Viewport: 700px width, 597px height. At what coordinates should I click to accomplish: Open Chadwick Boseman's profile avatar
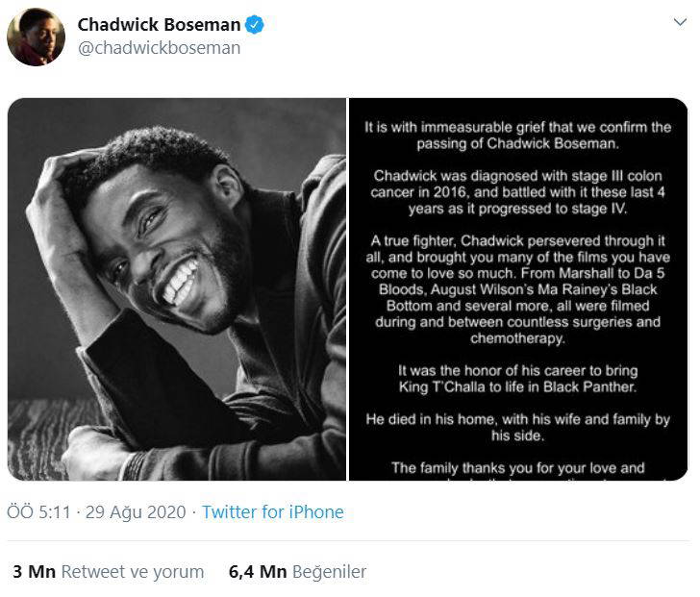[x=36, y=37]
